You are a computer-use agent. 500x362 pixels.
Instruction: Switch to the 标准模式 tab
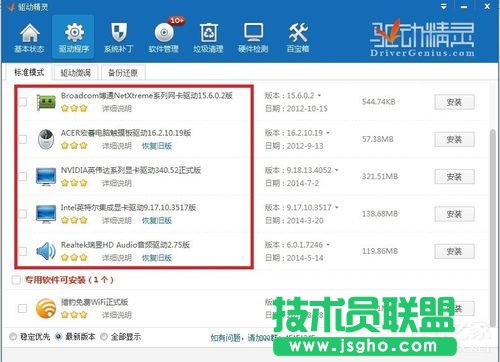[x=29, y=72]
